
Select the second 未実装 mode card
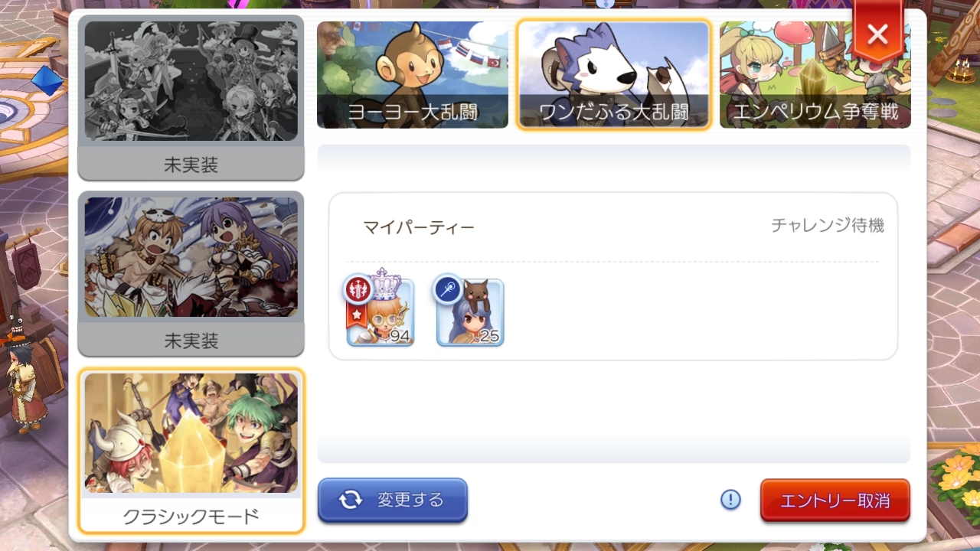click(191, 273)
